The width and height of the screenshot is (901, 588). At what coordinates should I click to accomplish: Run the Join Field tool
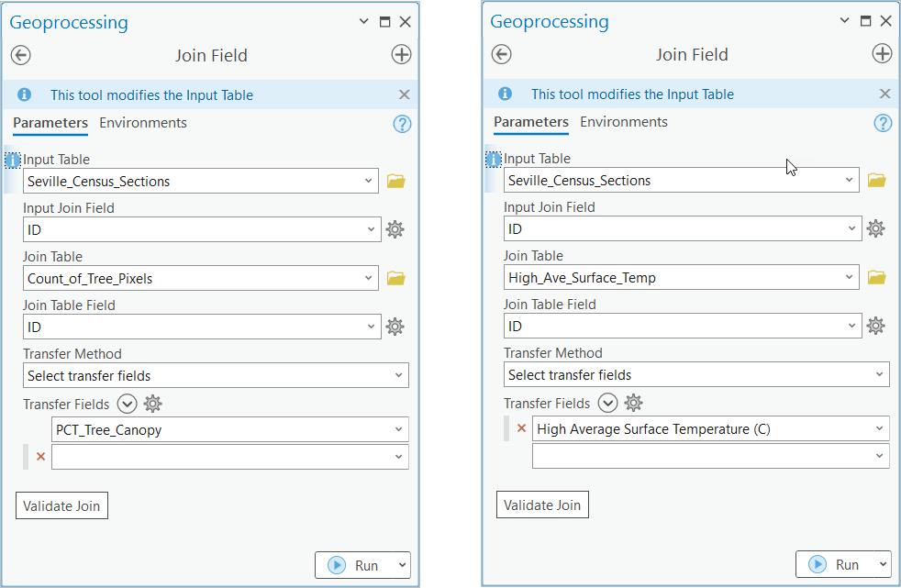[356, 565]
